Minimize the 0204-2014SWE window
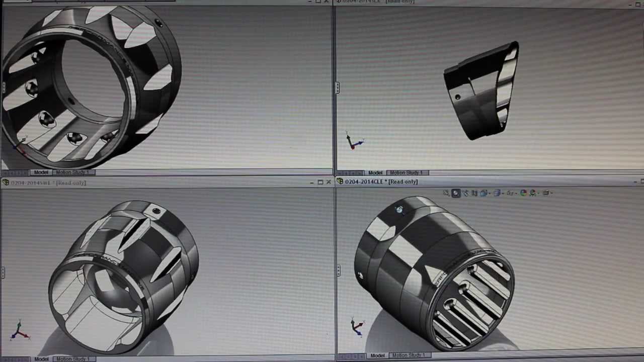 click(x=312, y=183)
